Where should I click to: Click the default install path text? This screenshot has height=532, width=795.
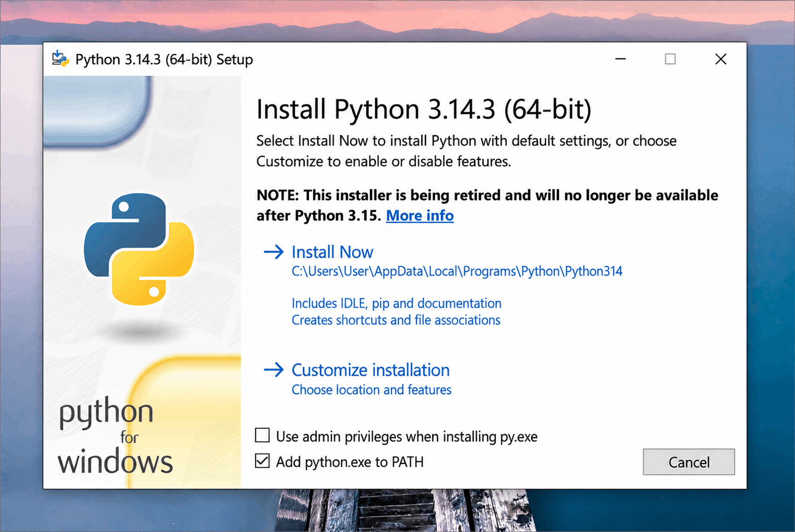click(457, 271)
